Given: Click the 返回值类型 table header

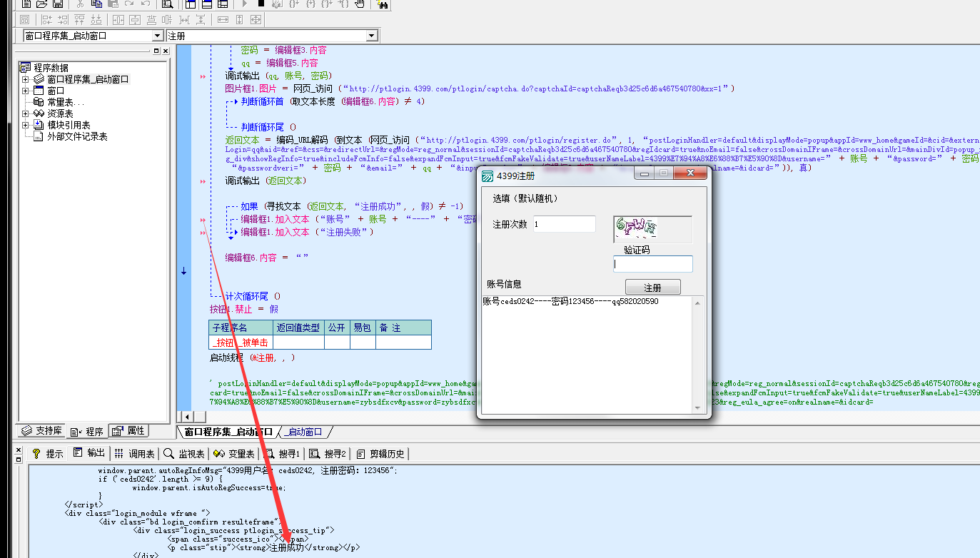Looking at the screenshot, I should 298,328.
